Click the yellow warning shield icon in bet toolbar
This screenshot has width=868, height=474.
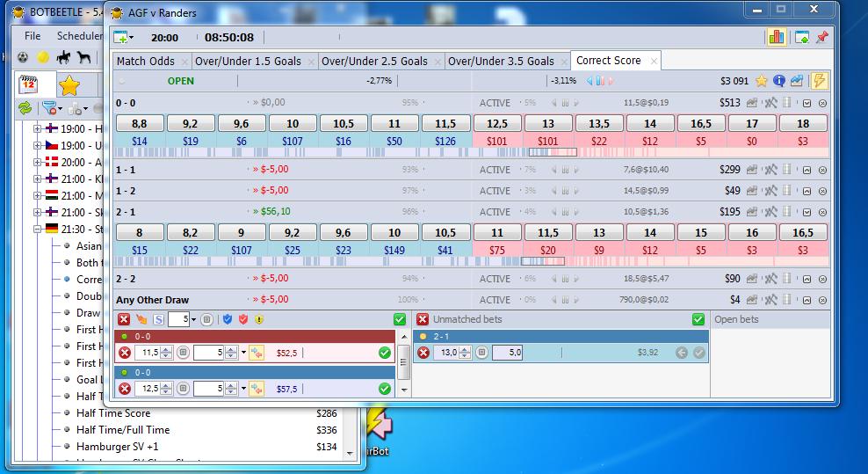pos(259,319)
